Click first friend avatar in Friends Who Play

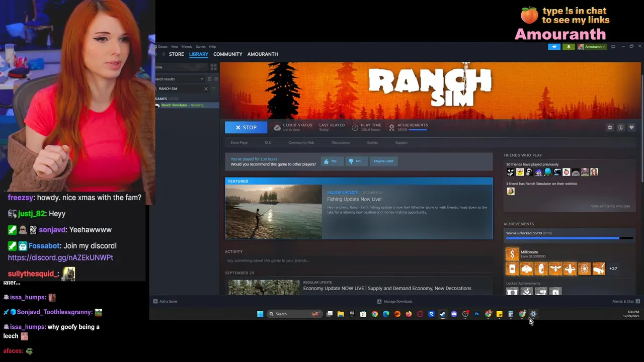click(x=511, y=172)
